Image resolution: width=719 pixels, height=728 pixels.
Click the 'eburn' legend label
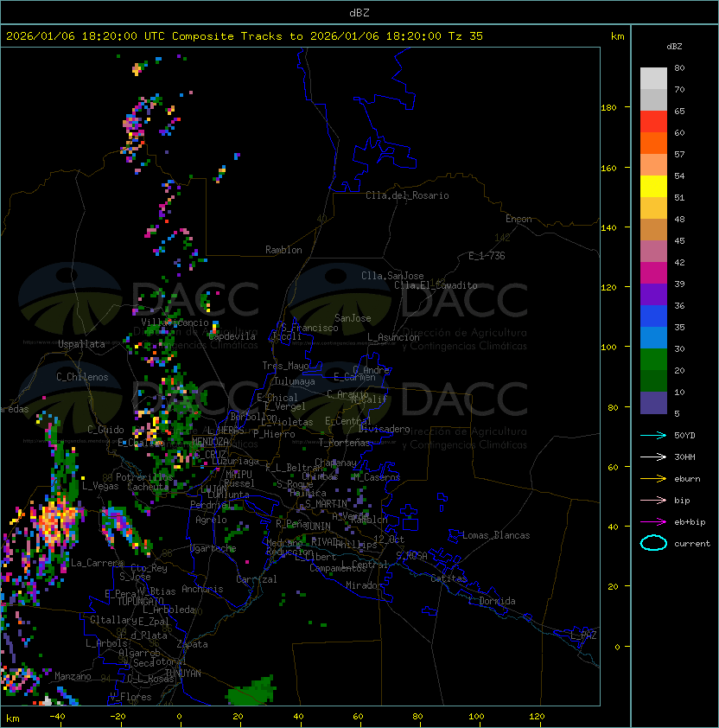tap(687, 479)
